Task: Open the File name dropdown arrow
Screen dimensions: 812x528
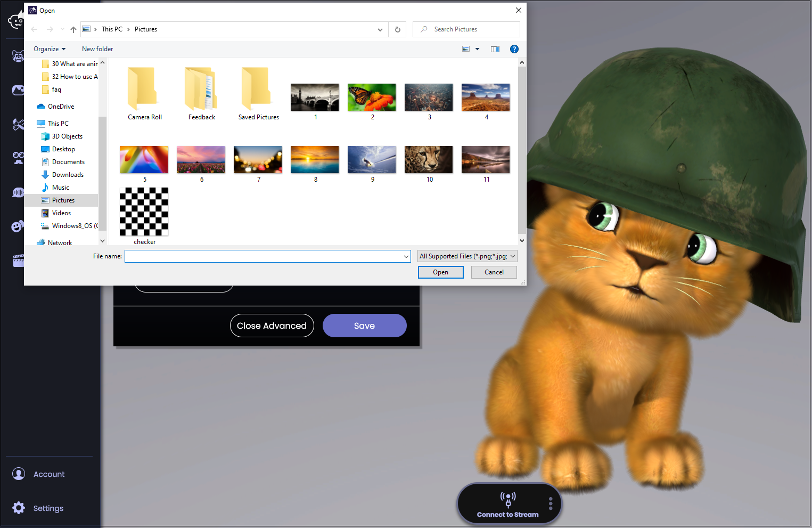Action: click(406, 256)
